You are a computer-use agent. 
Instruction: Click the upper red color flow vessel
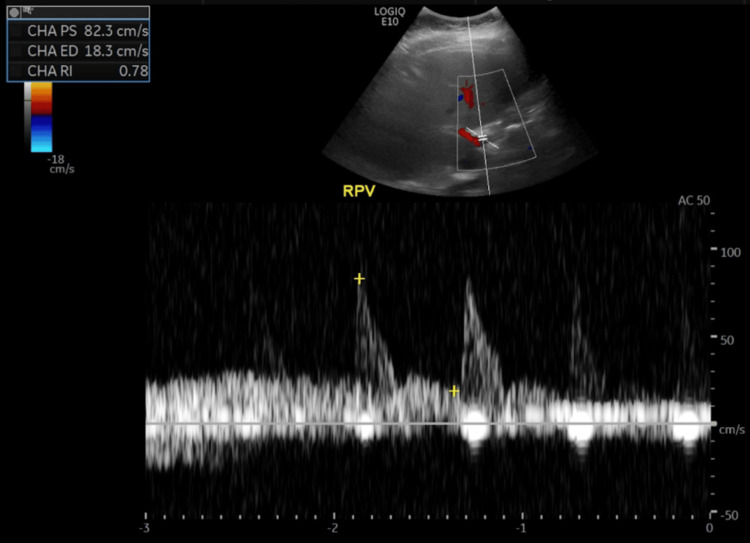click(x=467, y=96)
